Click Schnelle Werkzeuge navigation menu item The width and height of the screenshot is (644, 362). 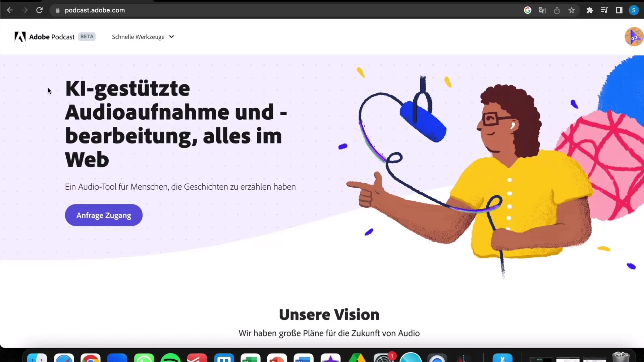point(142,37)
